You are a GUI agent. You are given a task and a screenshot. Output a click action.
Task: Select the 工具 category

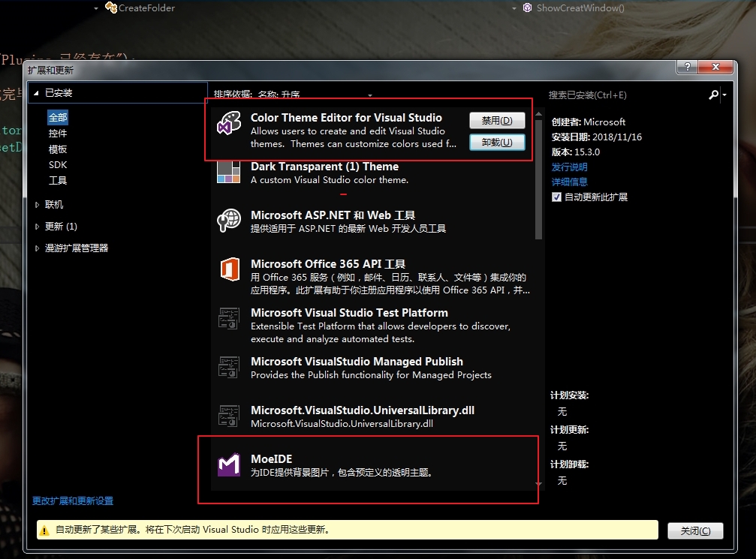pyautogui.click(x=58, y=181)
